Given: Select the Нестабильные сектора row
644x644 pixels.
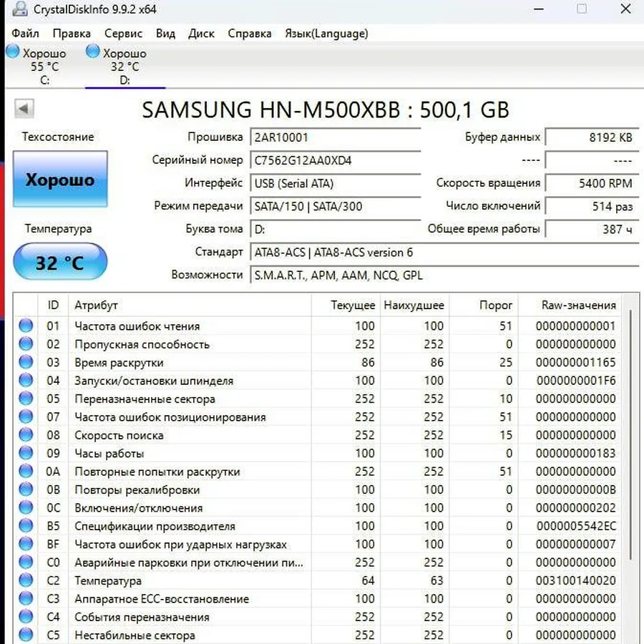Looking at the screenshot, I should coord(317,635).
